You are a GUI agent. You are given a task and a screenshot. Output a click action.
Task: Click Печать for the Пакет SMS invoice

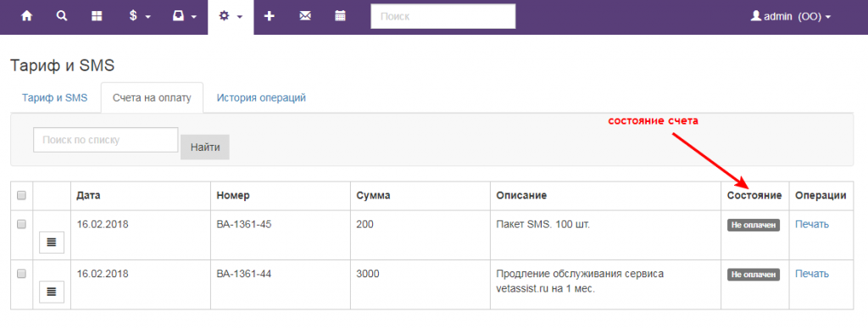[x=812, y=225]
